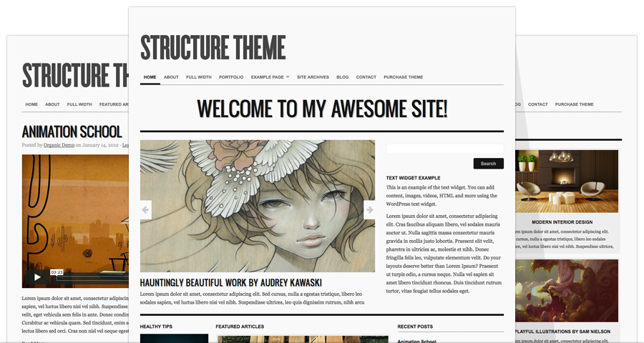Open About in the left background page menu
The height and width of the screenshot is (343, 644).
coord(52,104)
